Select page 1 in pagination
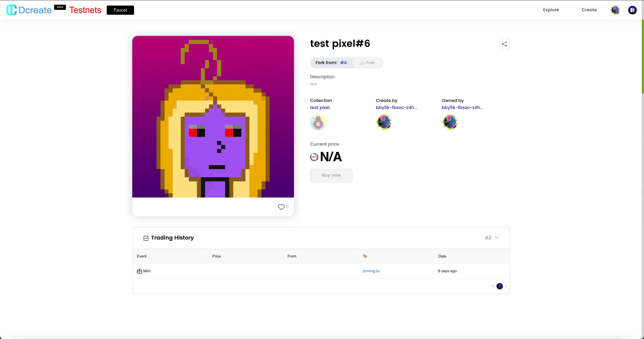Viewport: 644px width, 339px height. click(500, 286)
